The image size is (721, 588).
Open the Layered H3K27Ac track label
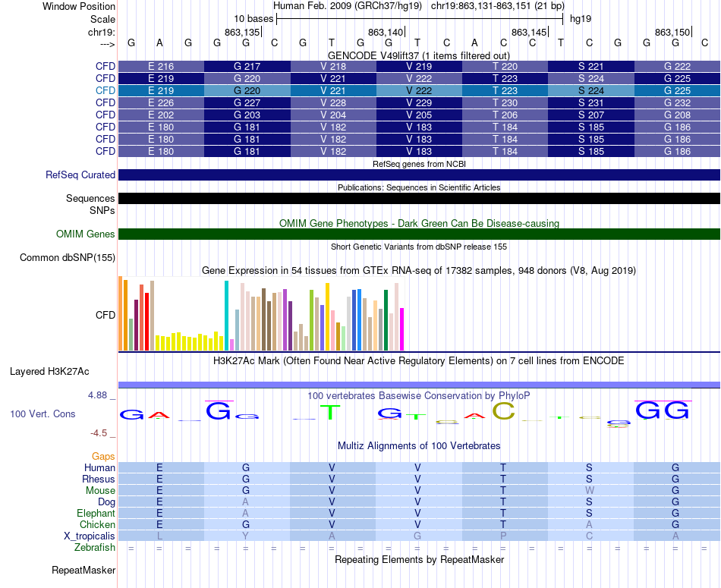49,372
